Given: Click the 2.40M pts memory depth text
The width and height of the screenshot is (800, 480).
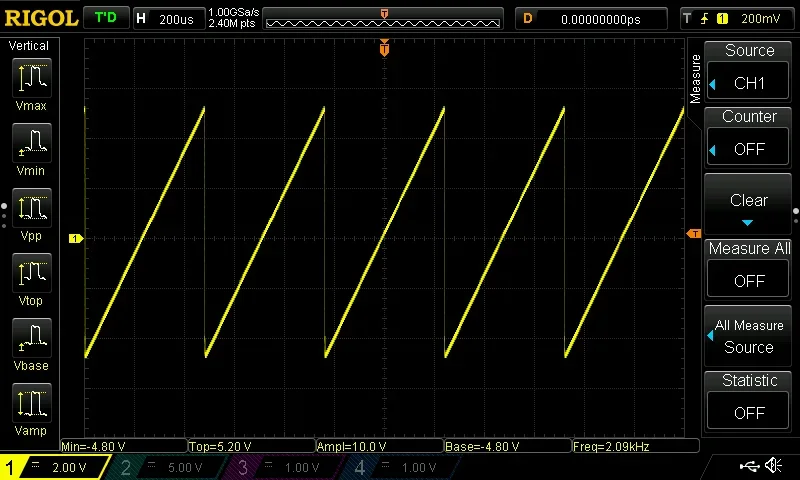Looking at the screenshot, I should (x=232, y=23).
